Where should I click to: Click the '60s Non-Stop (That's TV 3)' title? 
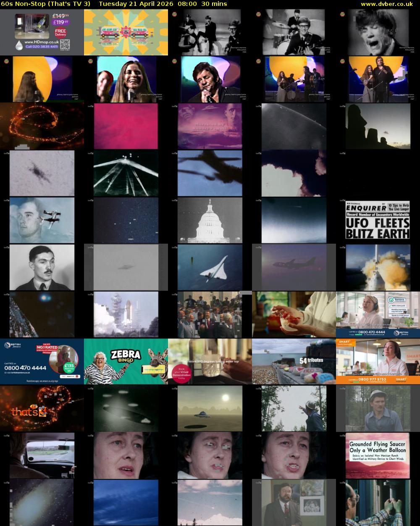click(x=46, y=4)
